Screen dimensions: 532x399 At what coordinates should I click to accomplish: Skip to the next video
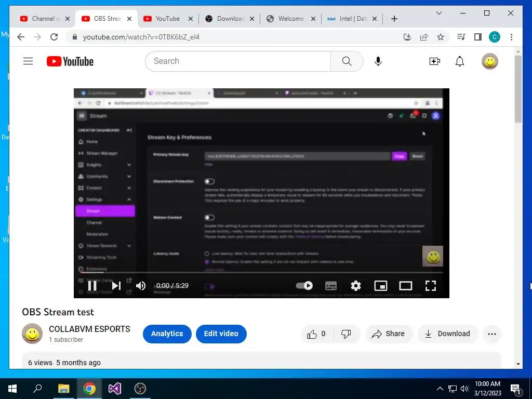(116, 286)
